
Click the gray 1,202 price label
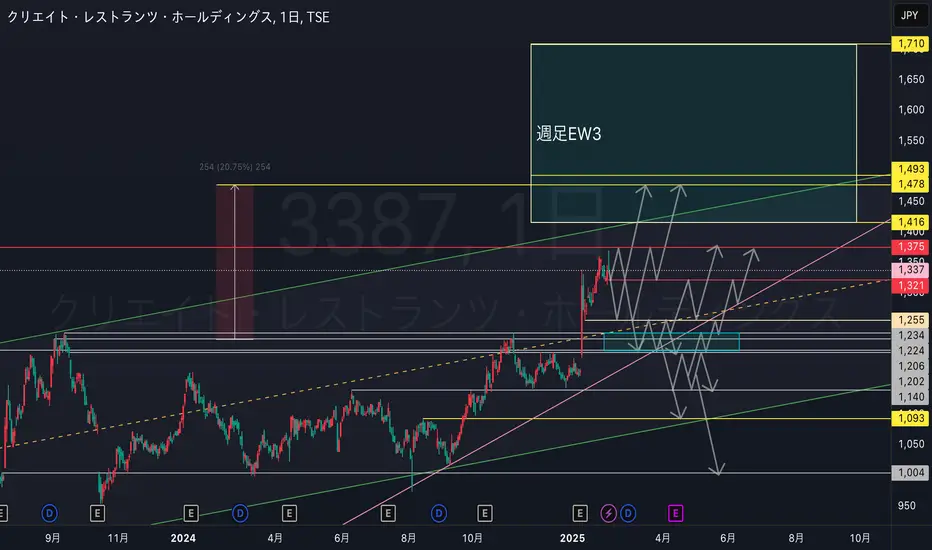tap(911, 382)
